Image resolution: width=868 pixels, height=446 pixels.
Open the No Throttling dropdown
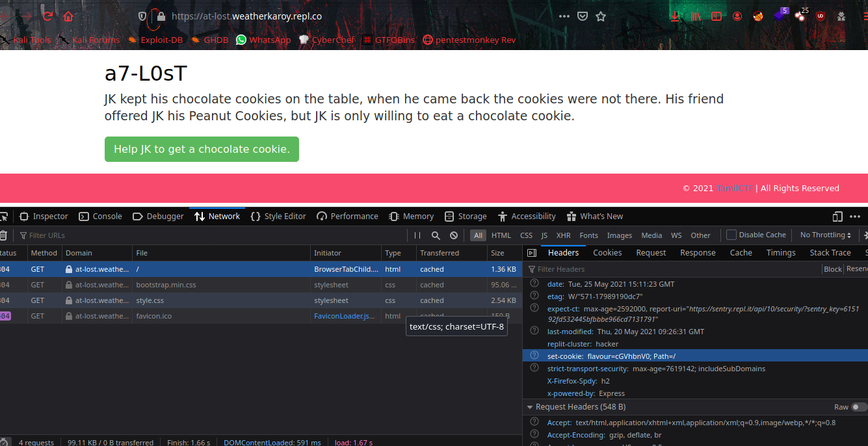click(x=826, y=235)
